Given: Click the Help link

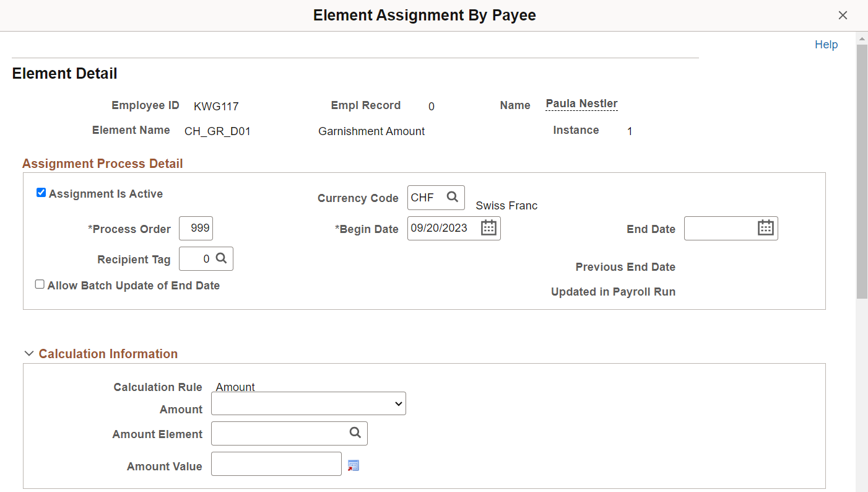Looking at the screenshot, I should (x=826, y=44).
